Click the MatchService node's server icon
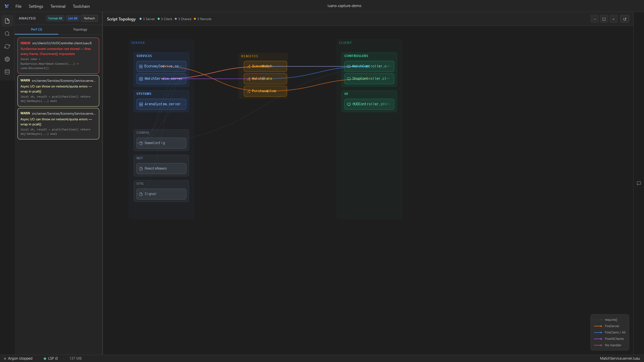 tap(141, 79)
